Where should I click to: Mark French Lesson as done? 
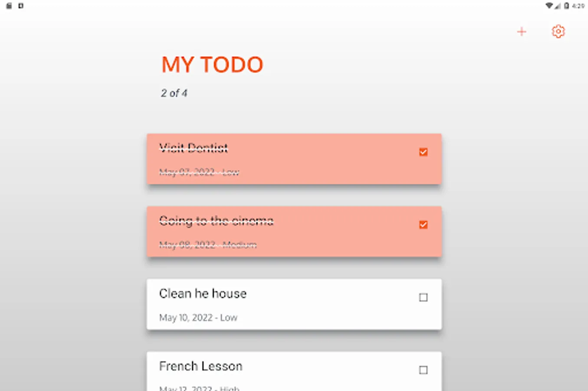423,370
